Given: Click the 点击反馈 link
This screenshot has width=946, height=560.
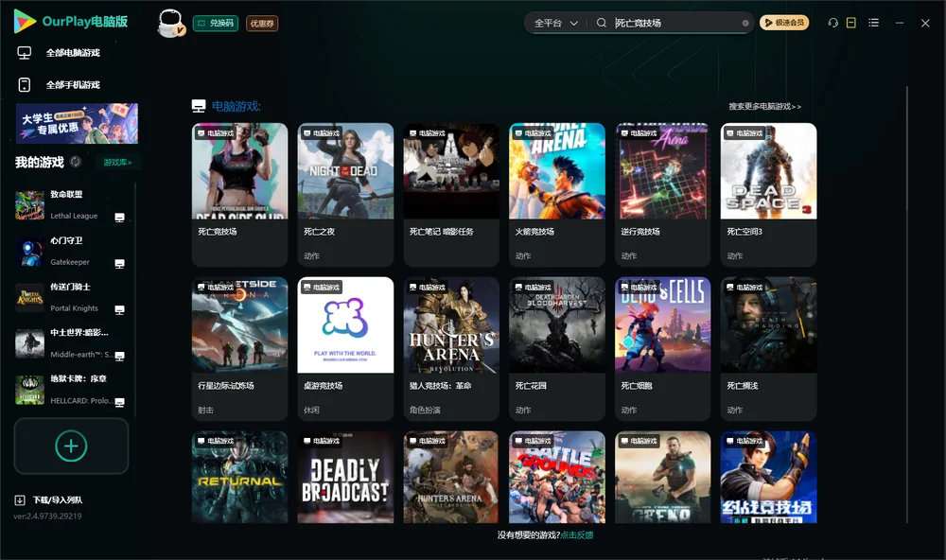Looking at the screenshot, I should click(x=577, y=534).
